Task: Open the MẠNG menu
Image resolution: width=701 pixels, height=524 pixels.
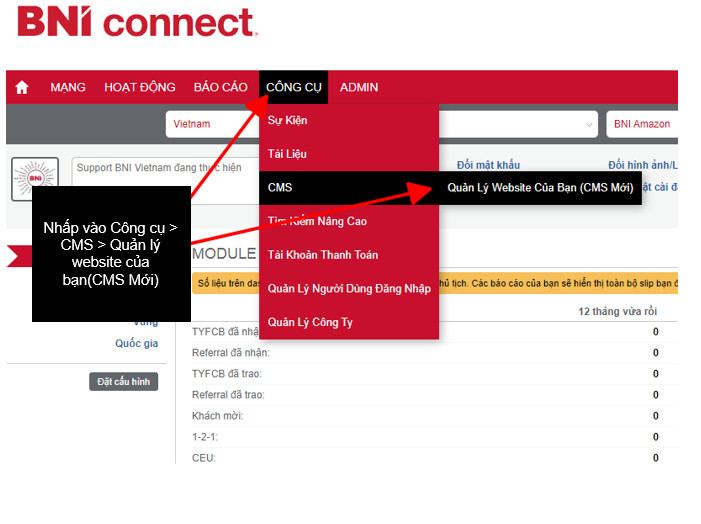Action: coord(68,87)
